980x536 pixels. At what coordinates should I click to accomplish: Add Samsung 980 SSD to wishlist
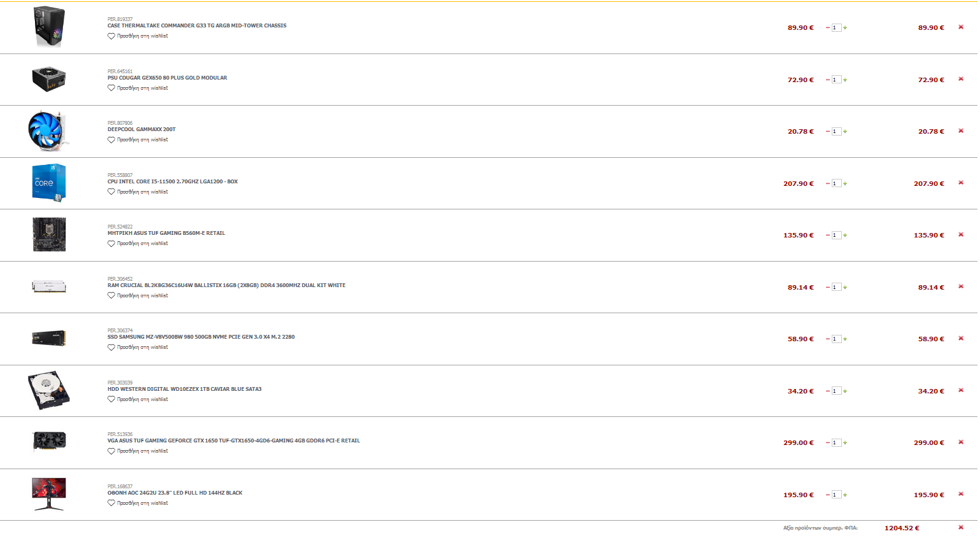click(137, 348)
